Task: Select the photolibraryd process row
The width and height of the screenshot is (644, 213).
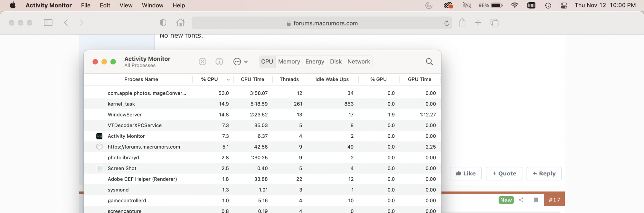Action: (x=262, y=157)
